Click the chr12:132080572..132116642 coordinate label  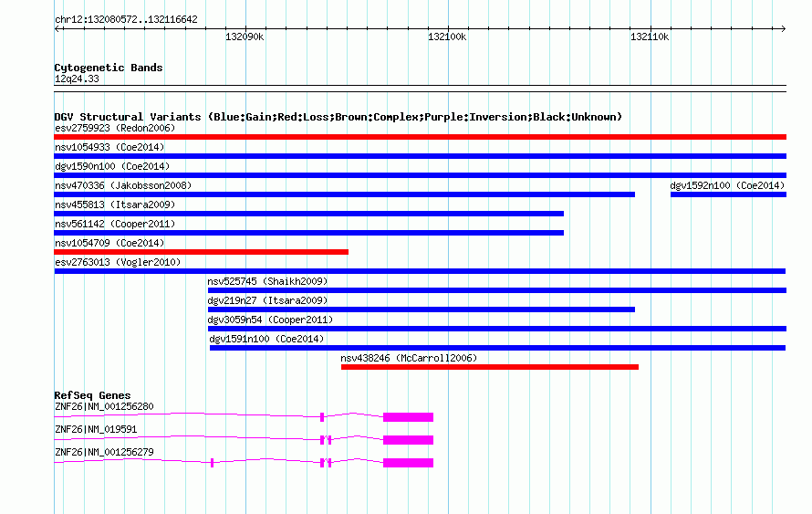point(126,20)
